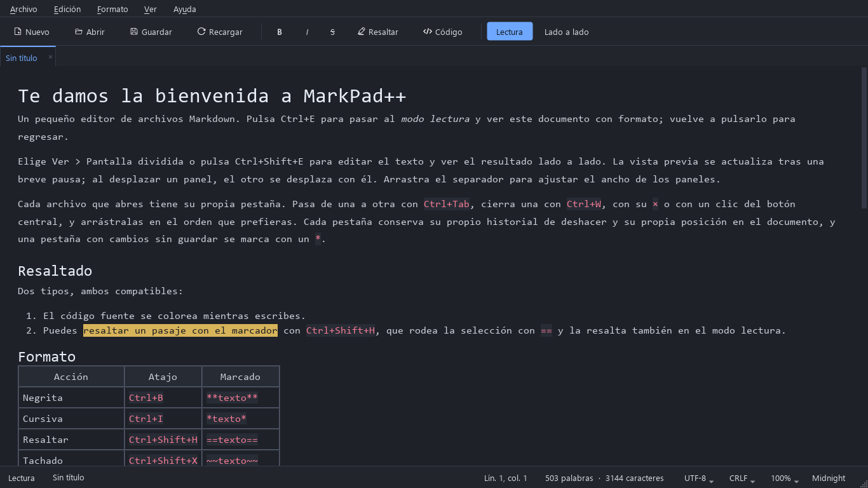Open the Archivo menu
The width and height of the screenshot is (868, 488).
click(x=24, y=9)
